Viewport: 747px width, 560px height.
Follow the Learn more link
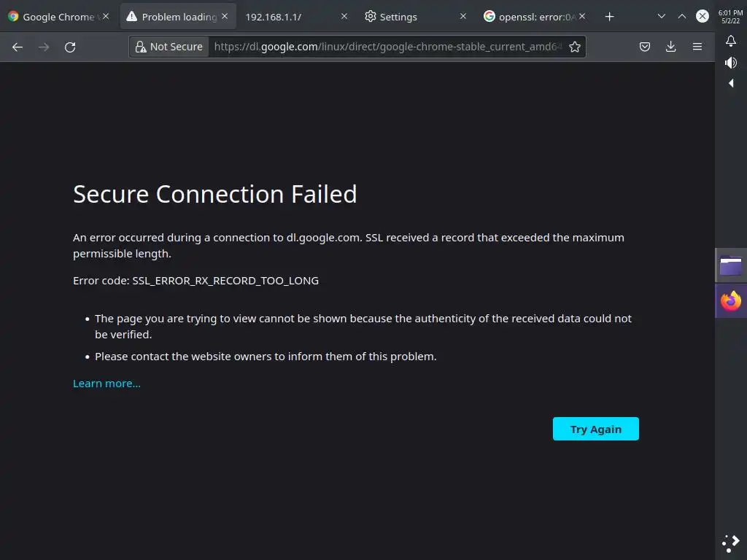click(107, 384)
